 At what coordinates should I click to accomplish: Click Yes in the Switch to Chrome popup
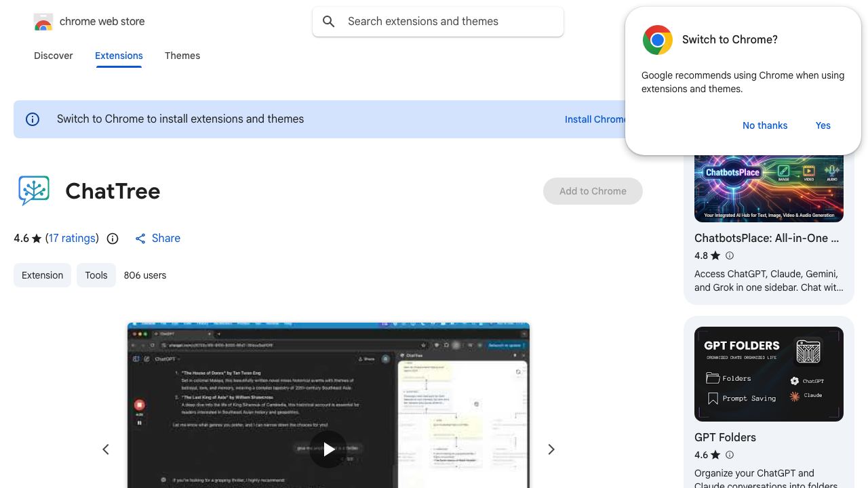point(823,125)
